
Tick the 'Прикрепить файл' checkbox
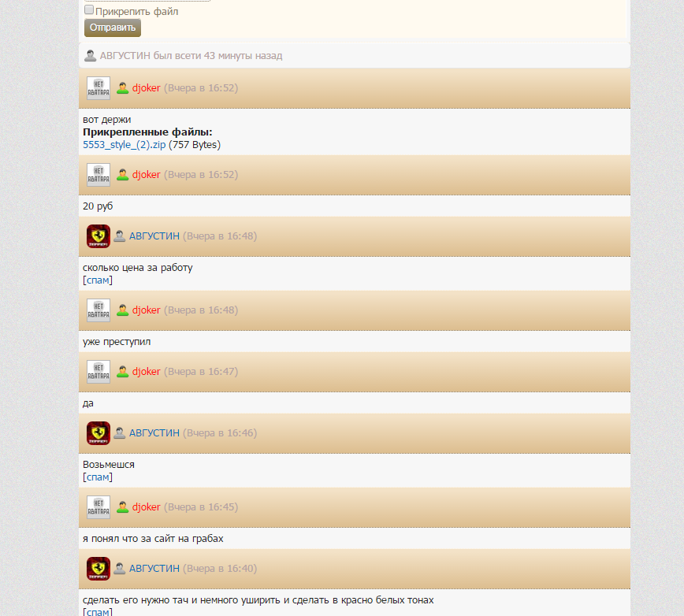[x=89, y=10]
